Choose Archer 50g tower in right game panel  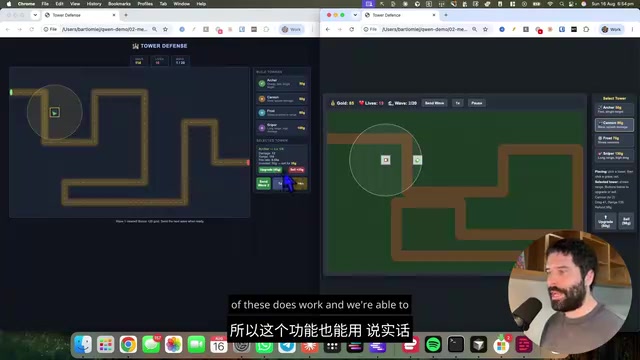[x=614, y=109]
